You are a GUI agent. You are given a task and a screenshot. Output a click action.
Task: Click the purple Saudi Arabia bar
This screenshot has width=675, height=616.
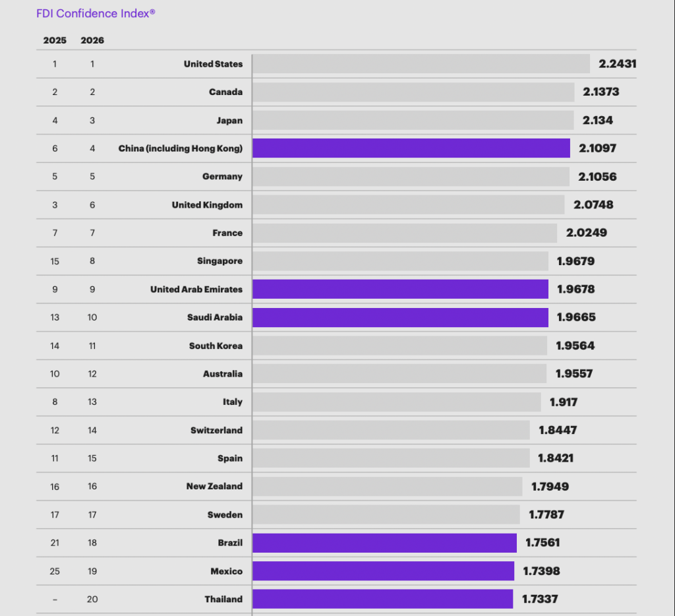tap(400, 317)
